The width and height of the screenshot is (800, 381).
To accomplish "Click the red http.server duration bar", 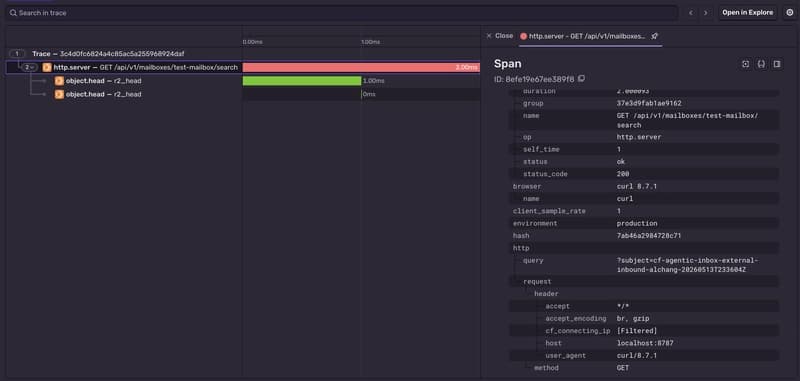I will (361, 67).
